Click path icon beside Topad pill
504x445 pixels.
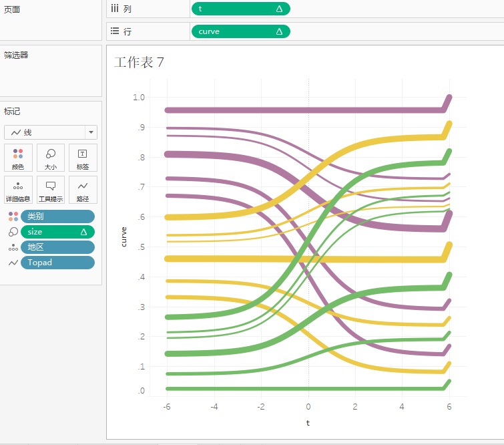(13, 263)
